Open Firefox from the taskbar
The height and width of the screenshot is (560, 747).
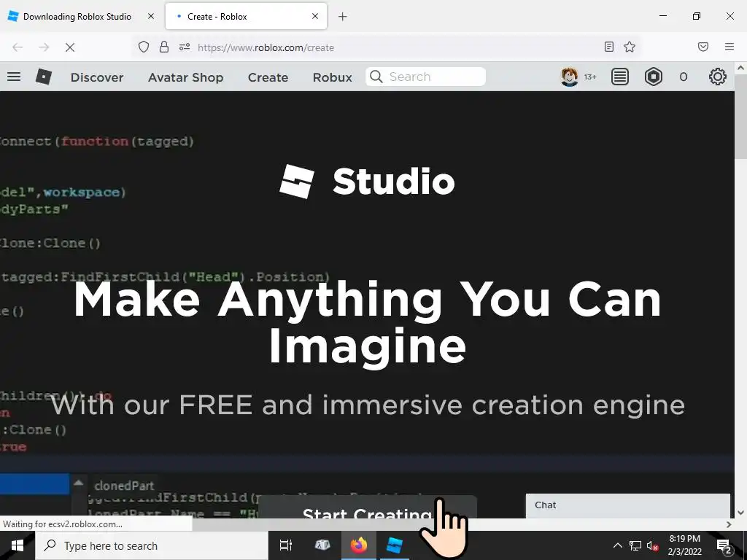point(358,545)
